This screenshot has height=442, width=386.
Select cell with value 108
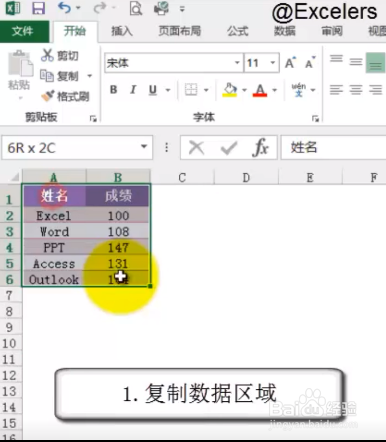[118, 232]
